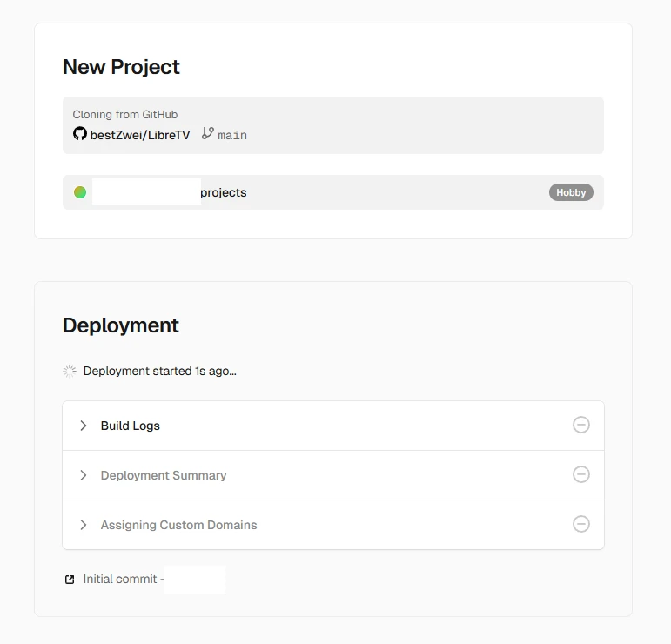Click the Assigning Custom Domains status icon
Image resolution: width=671 pixels, height=644 pixels.
(580, 524)
